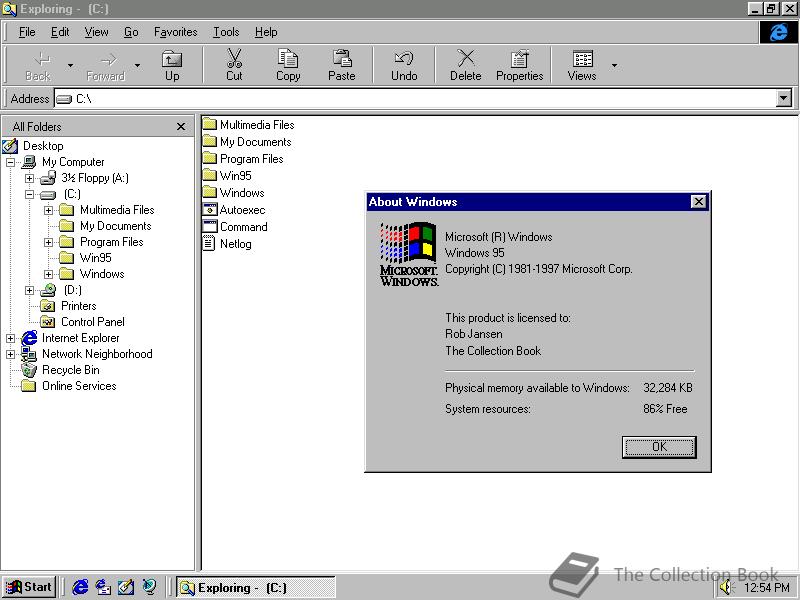The width and height of the screenshot is (800, 600).
Task: Open Back history dropdown arrow
Action: click(x=70, y=65)
